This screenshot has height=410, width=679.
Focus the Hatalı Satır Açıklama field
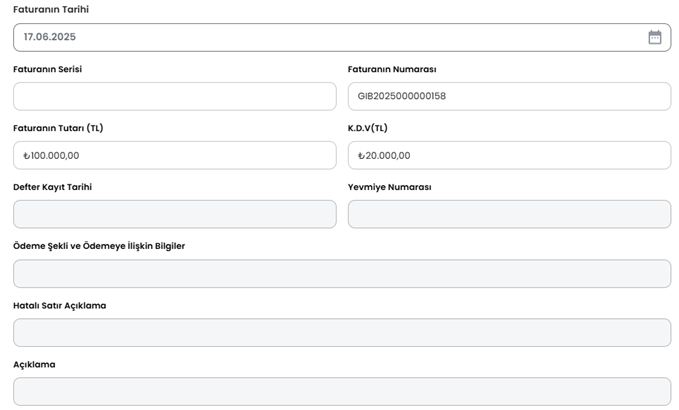tap(342, 333)
